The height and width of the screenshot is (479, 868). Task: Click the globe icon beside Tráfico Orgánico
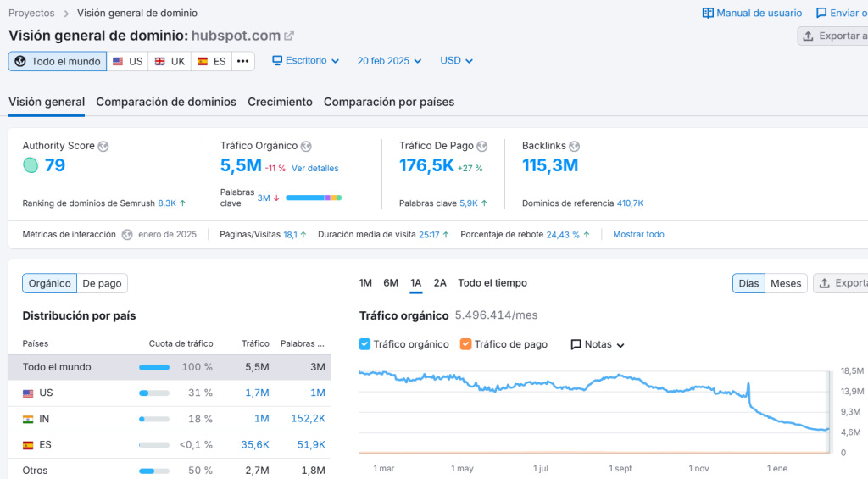pos(306,146)
